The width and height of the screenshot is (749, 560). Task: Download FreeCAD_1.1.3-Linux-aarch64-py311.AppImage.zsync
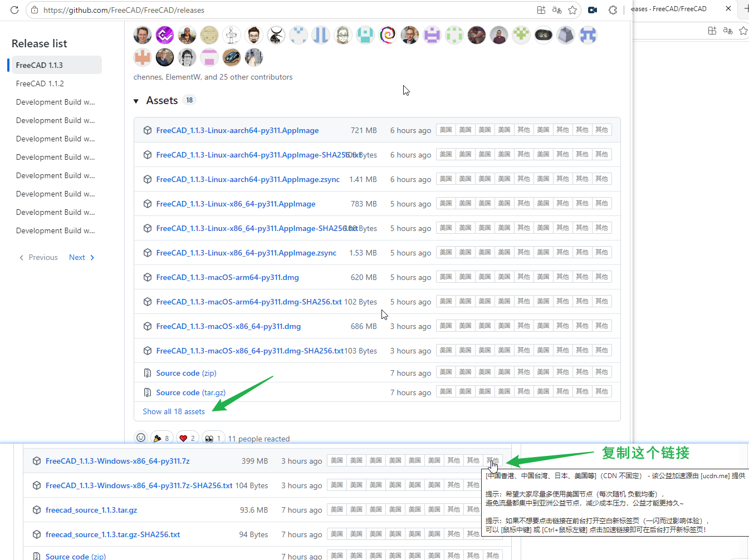point(248,179)
